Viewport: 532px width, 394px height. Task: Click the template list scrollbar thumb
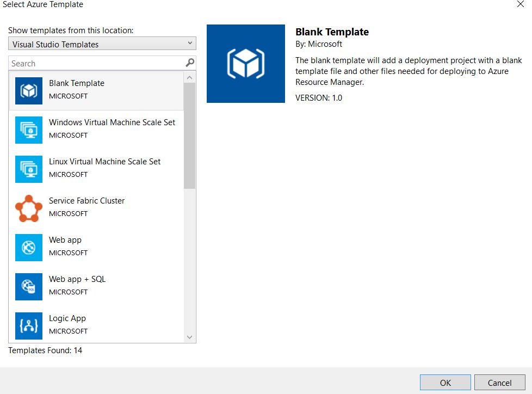tap(190, 136)
